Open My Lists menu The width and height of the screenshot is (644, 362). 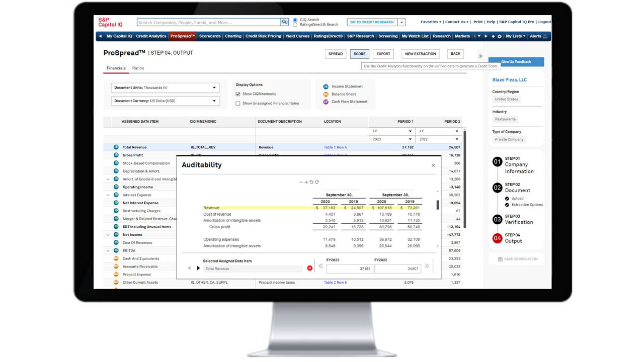(x=515, y=36)
